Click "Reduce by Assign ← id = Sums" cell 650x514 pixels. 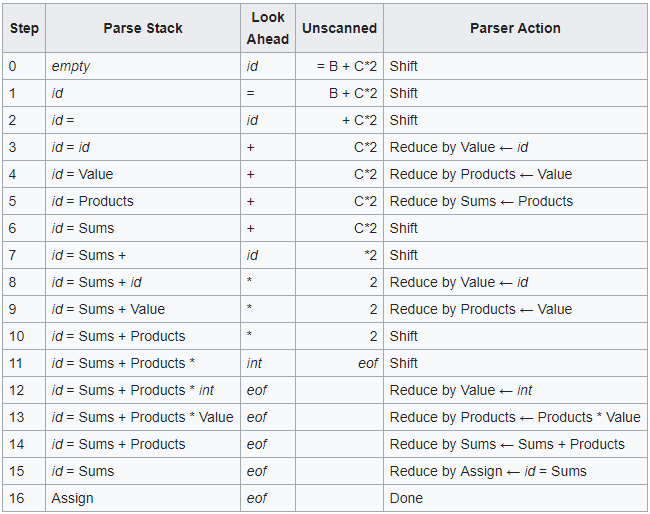[488, 471]
